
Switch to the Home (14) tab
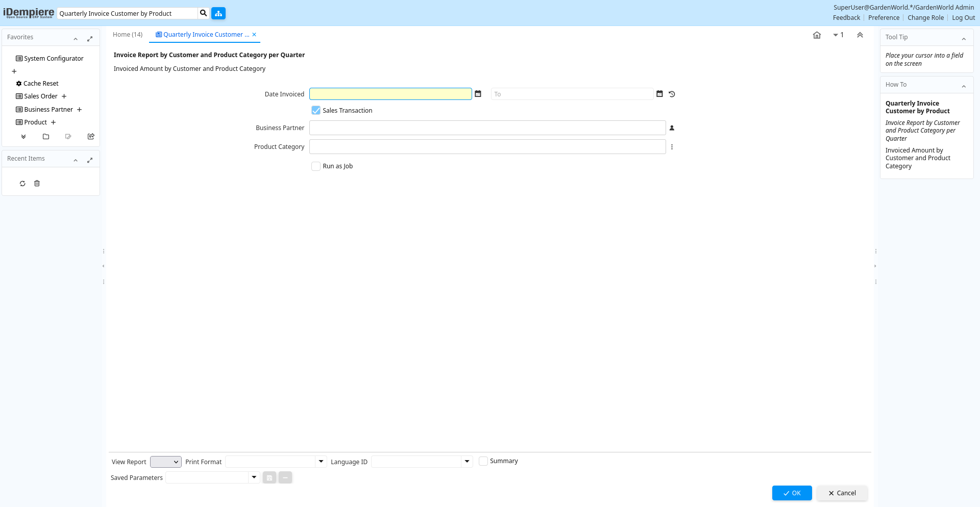[128, 35]
